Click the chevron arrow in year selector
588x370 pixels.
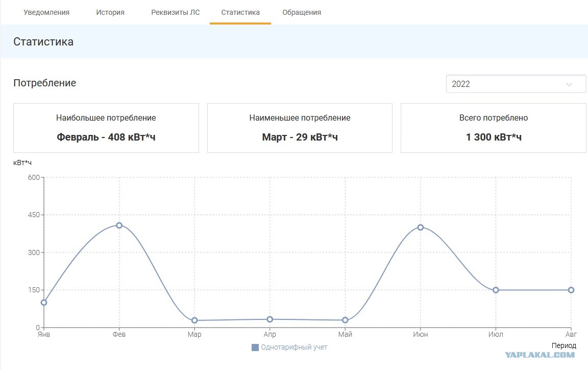click(x=569, y=84)
